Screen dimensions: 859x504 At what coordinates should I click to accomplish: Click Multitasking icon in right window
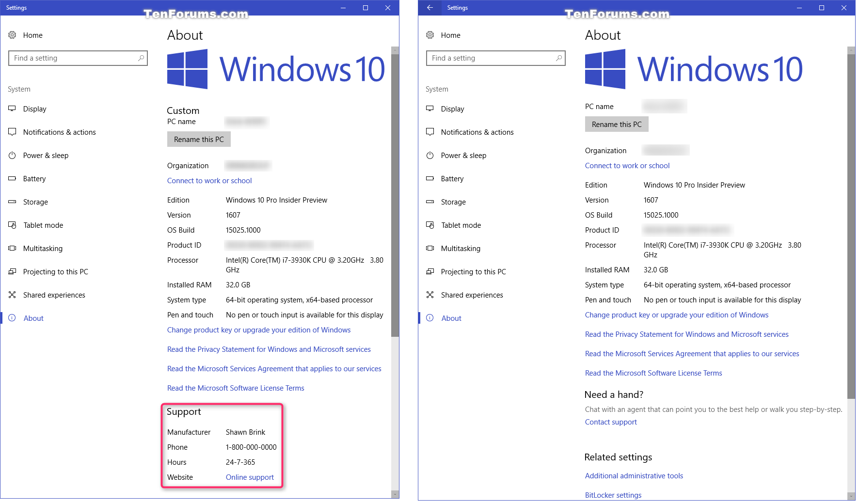[x=430, y=248]
